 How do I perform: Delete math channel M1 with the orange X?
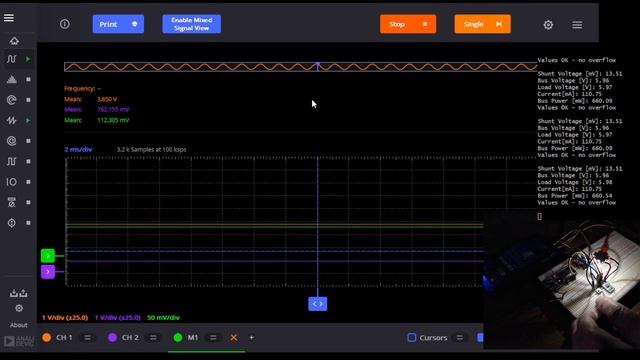tap(233, 338)
